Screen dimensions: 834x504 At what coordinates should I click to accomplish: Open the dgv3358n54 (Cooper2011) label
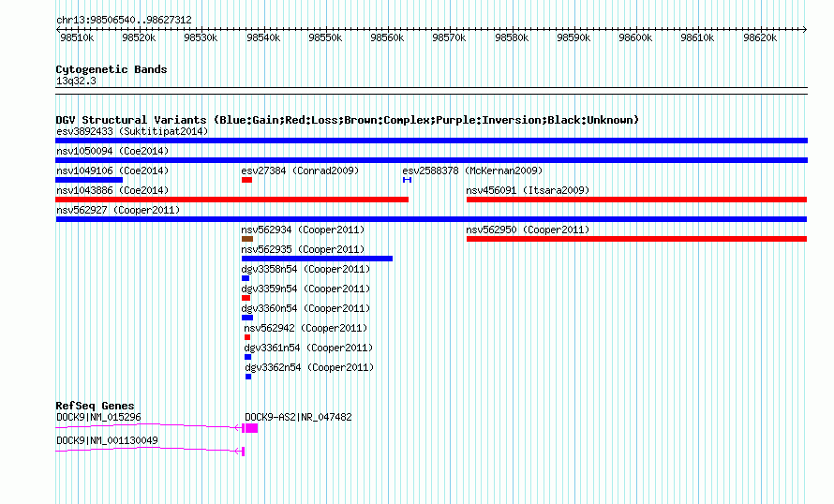tap(305, 269)
